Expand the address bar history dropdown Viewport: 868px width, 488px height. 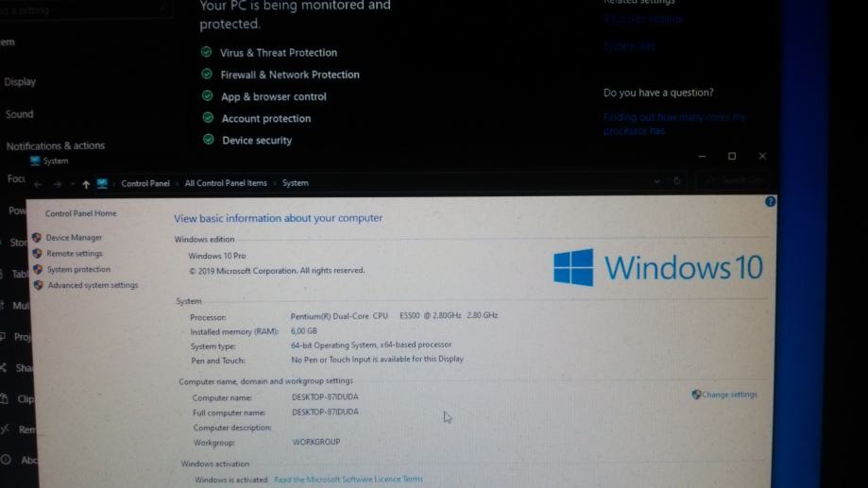coord(656,180)
